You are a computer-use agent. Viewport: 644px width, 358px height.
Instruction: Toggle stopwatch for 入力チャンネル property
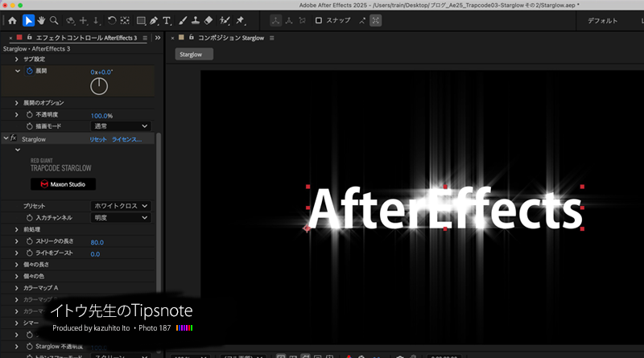(30, 217)
